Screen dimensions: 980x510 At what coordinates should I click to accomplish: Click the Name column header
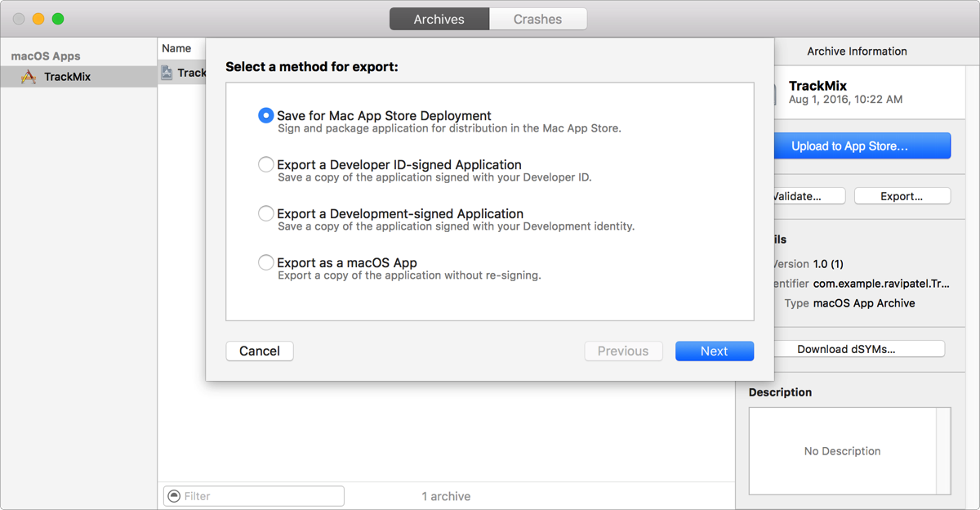176,49
